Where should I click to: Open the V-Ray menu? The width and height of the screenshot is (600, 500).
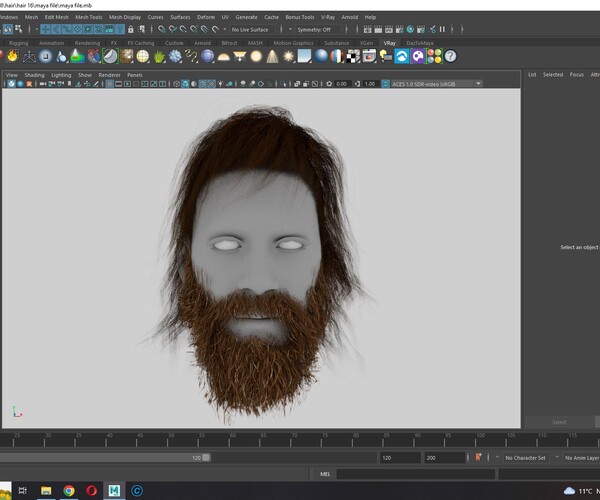click(328, 17)
